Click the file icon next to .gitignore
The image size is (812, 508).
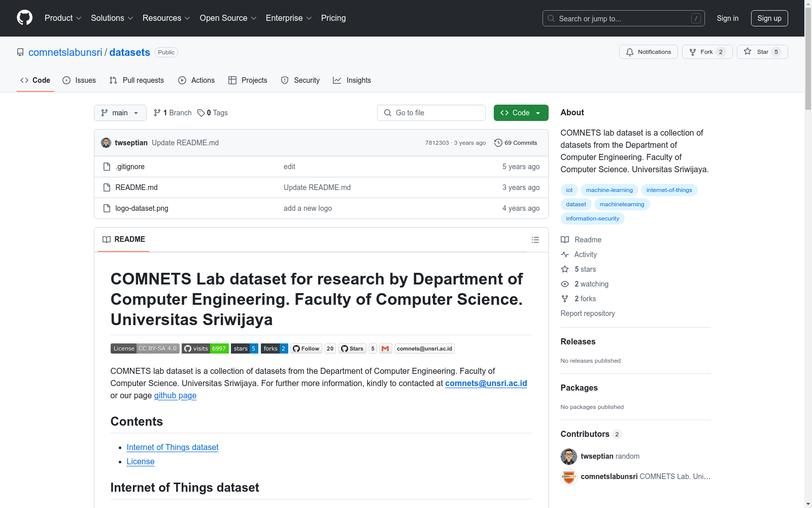click(x=107, y=167)
